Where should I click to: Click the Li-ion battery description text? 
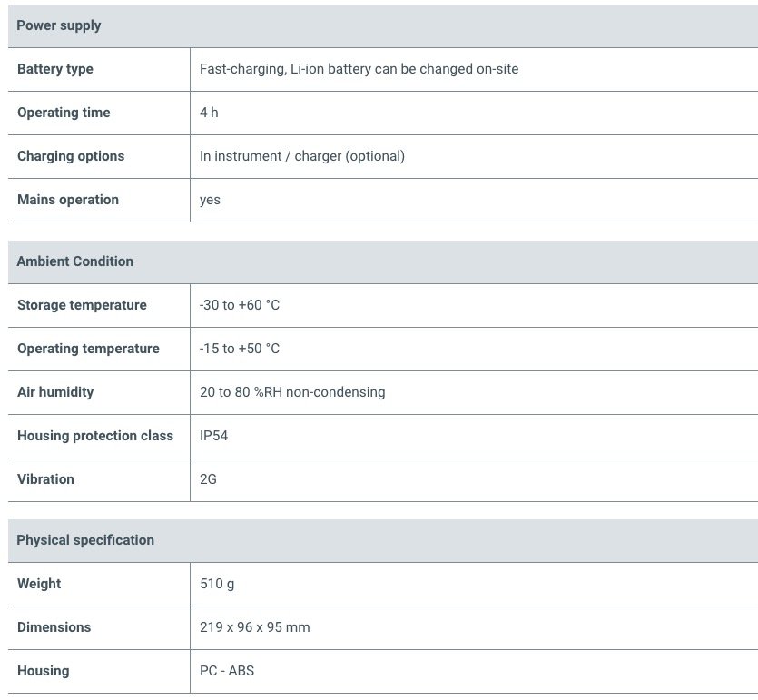[x=359, y=69]
